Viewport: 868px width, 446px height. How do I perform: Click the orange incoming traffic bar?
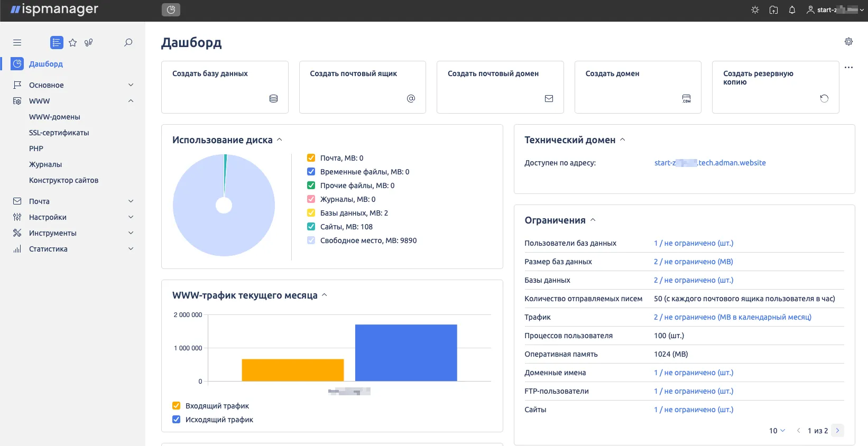[x=293, y=370]
